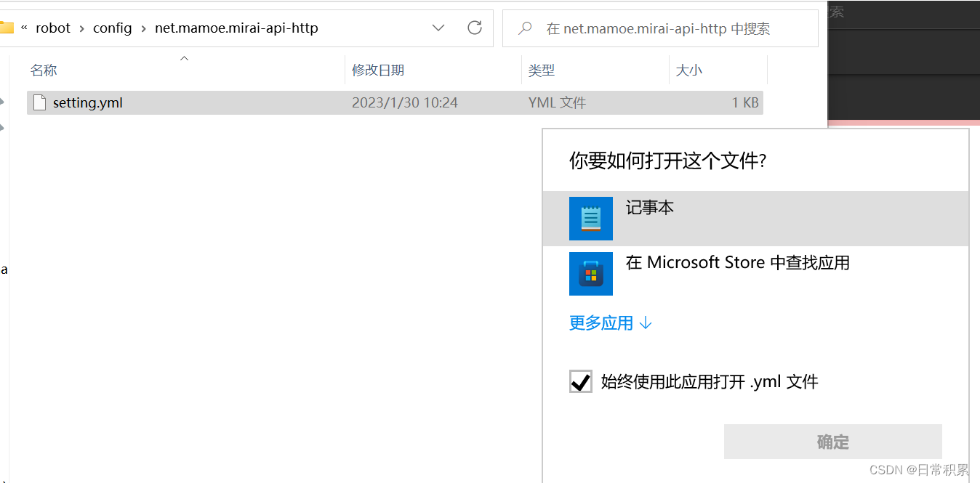
Task: Click the YML 文件 type cell
Action: coord(558,102)
